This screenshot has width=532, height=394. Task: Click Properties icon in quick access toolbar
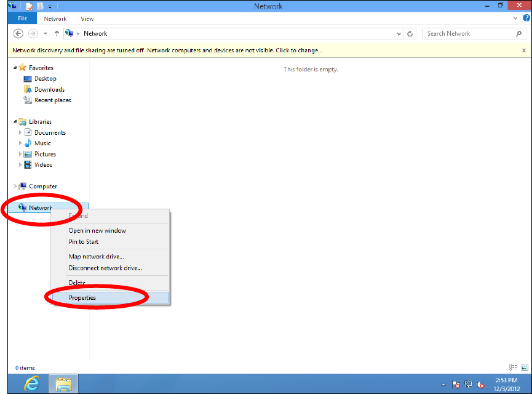coord(30,6)
